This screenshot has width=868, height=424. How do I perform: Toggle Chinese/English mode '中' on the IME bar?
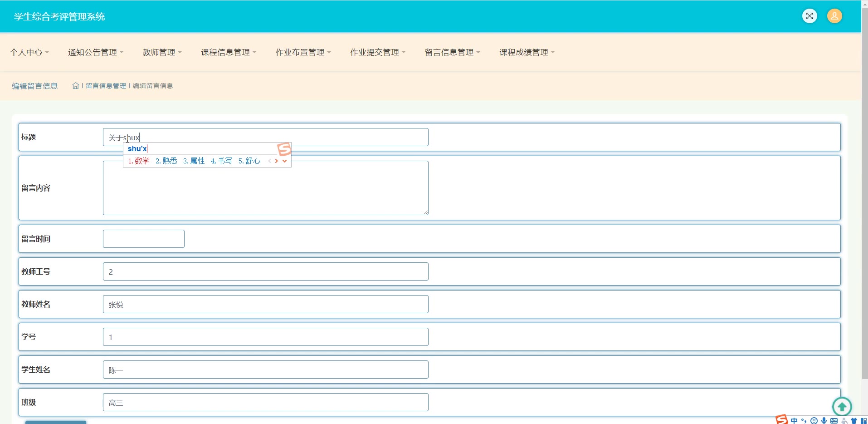(794, 421)
